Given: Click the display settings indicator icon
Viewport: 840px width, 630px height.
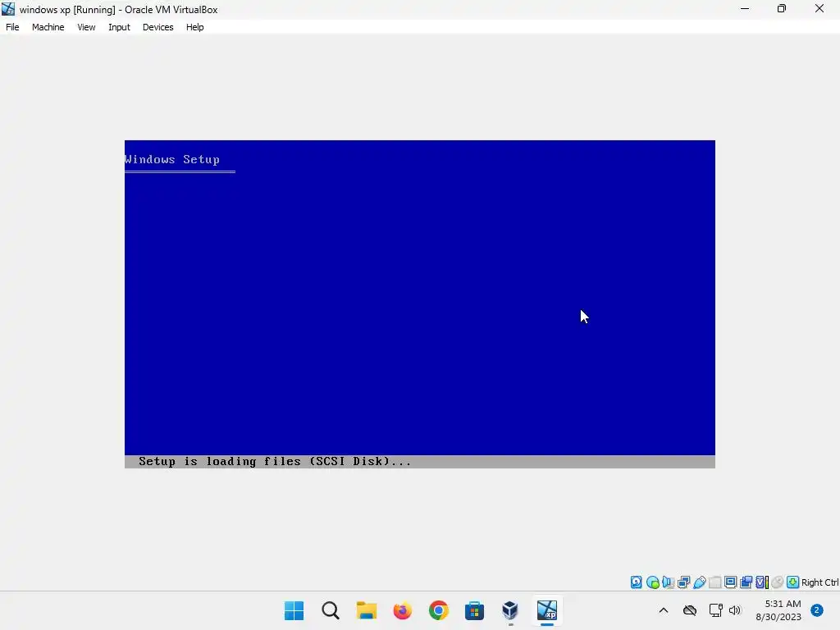Looking at the screenshot, I should (730, 582).
